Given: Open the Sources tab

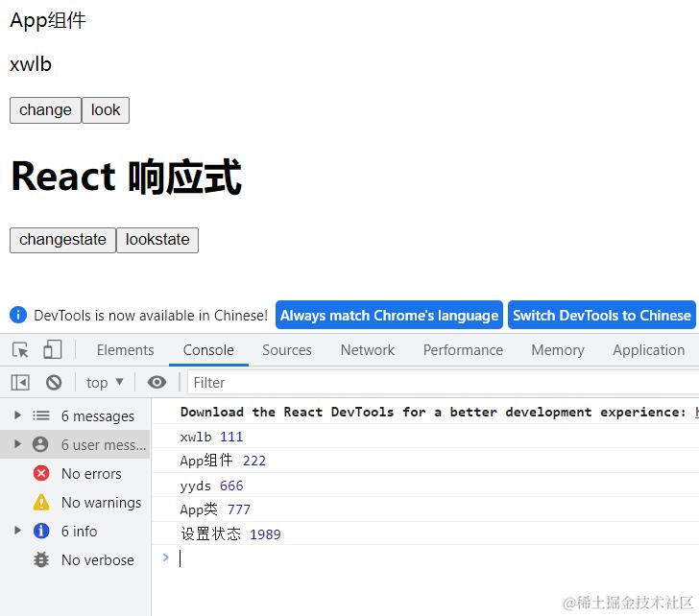Looking at the screenshot, I should (x=287, y=350).
